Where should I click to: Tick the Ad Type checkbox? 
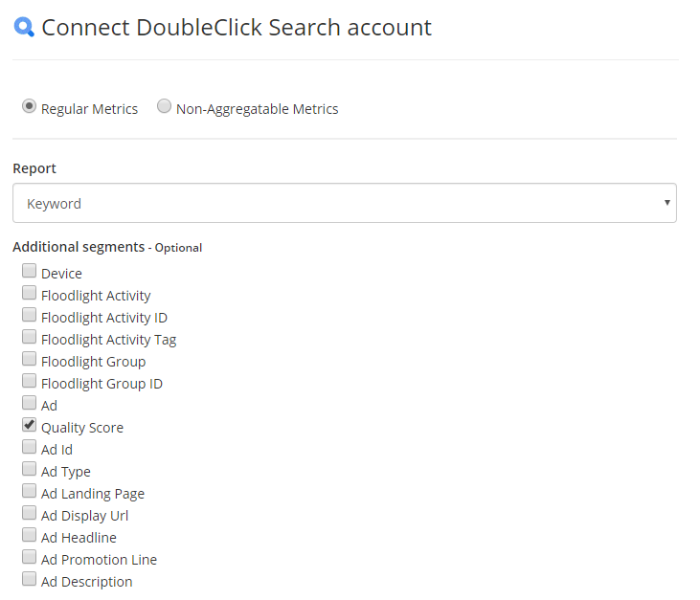click(x=29, y=469)
